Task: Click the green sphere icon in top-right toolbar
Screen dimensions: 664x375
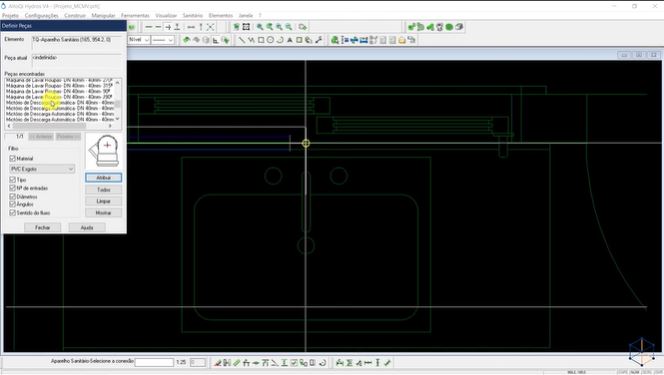Action: click(x=449, y=27)
